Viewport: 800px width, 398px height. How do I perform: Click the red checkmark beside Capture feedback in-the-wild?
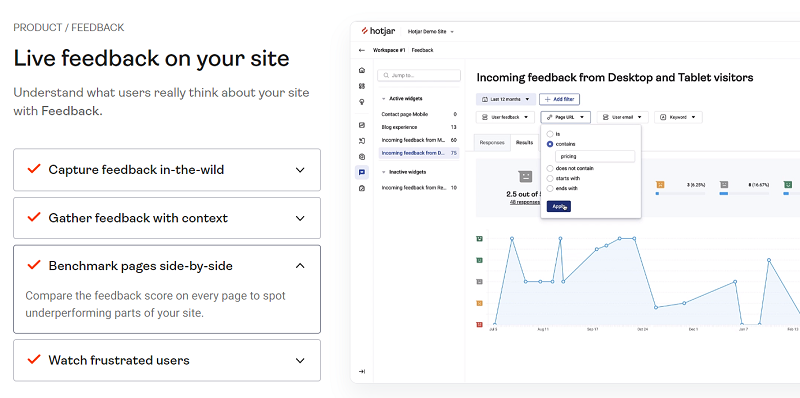34,169
